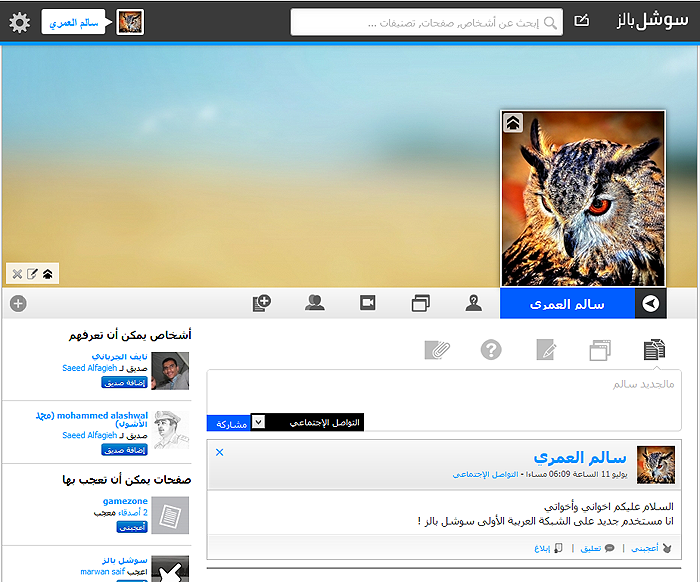Add mohammed alashwal as friend with إضافة صديق
Image resolution: width=700 pixels, height=582 pixels.
click(124, 450)
